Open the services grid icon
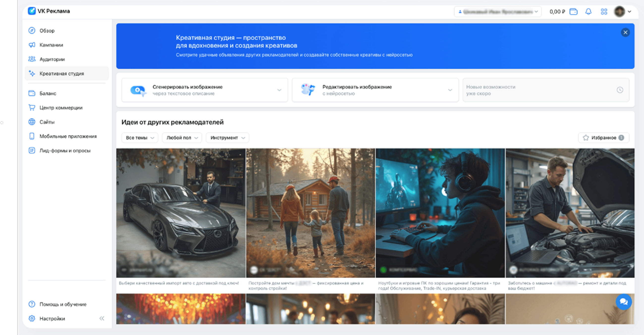The height and width of the screenshot is (335, 644). point(604,11)
